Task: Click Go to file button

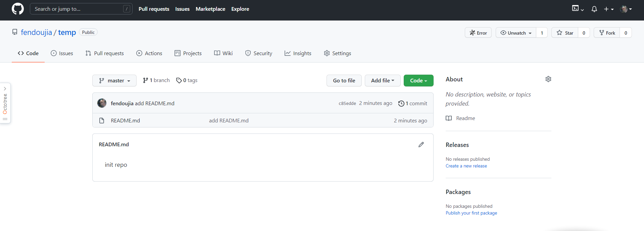Action: (x=344, y=80)
